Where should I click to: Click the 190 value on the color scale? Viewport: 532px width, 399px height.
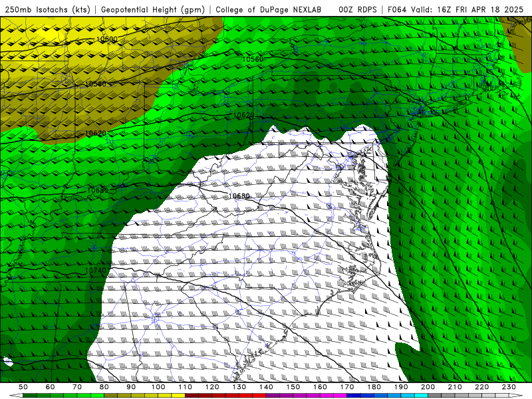coord(401,387)
